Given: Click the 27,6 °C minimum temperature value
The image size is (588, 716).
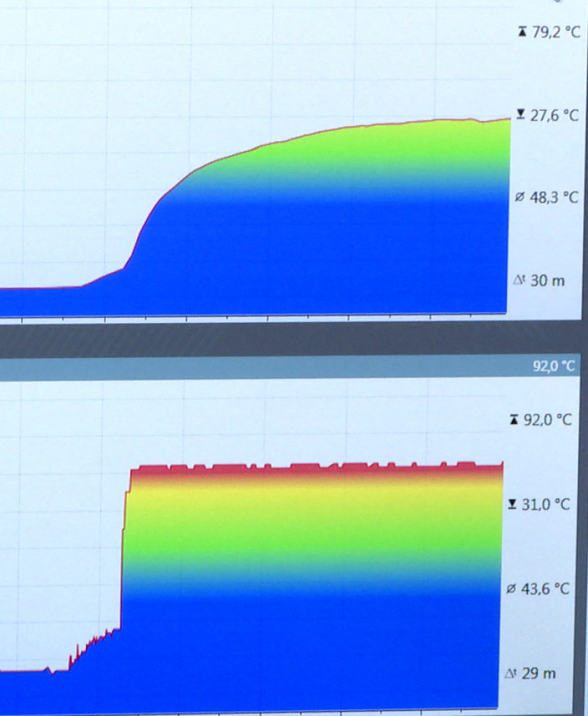Looking at the screenshot, I should (x=554, y=115).
